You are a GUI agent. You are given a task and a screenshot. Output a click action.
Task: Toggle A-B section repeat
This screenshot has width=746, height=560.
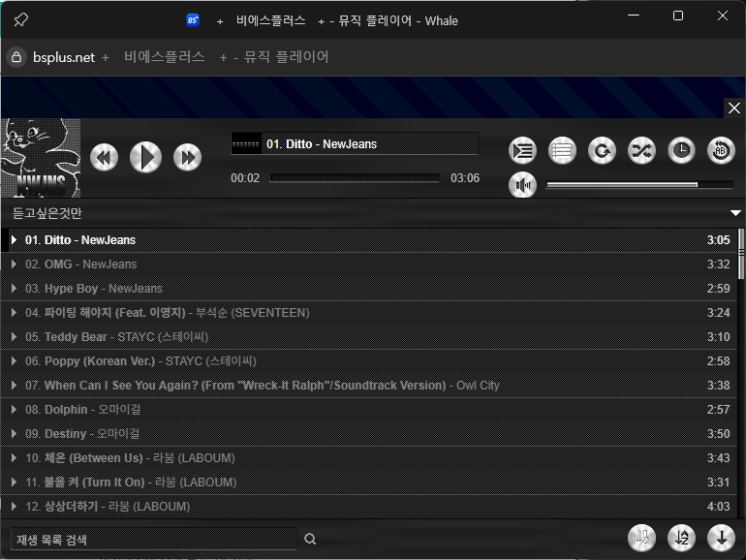(721, 151)
